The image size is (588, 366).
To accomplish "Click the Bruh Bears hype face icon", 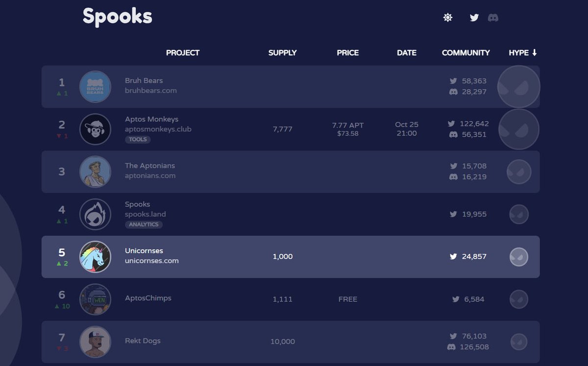I will [519, 87].
